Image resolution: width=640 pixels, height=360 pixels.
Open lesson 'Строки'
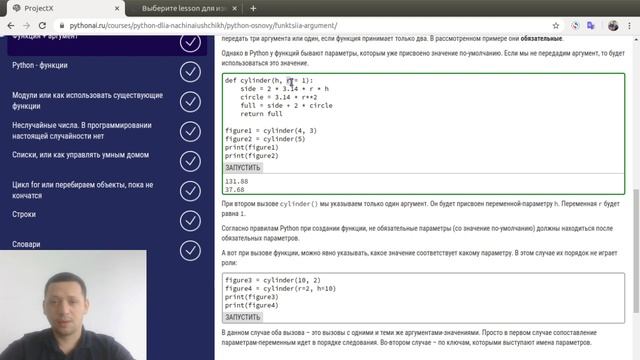click(24, 214)
